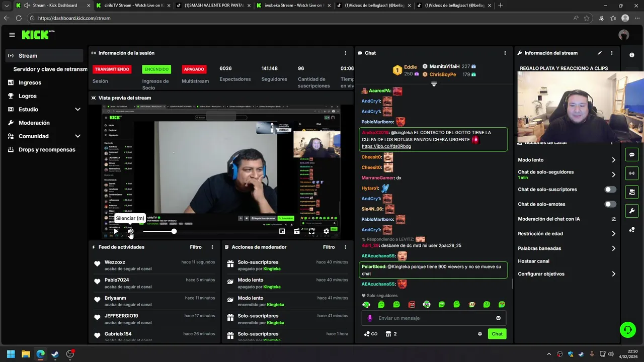Expand Configurar objetivos options

(613, 274)
